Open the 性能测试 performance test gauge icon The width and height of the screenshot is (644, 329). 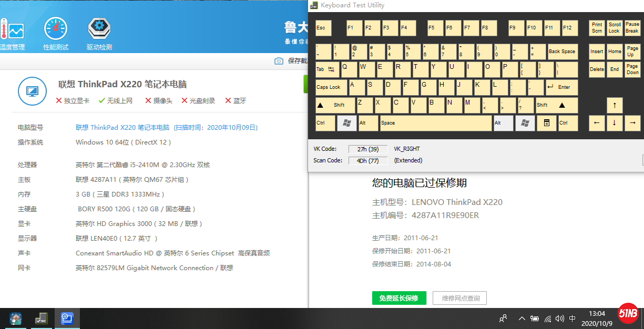click(x=55, y=29)
